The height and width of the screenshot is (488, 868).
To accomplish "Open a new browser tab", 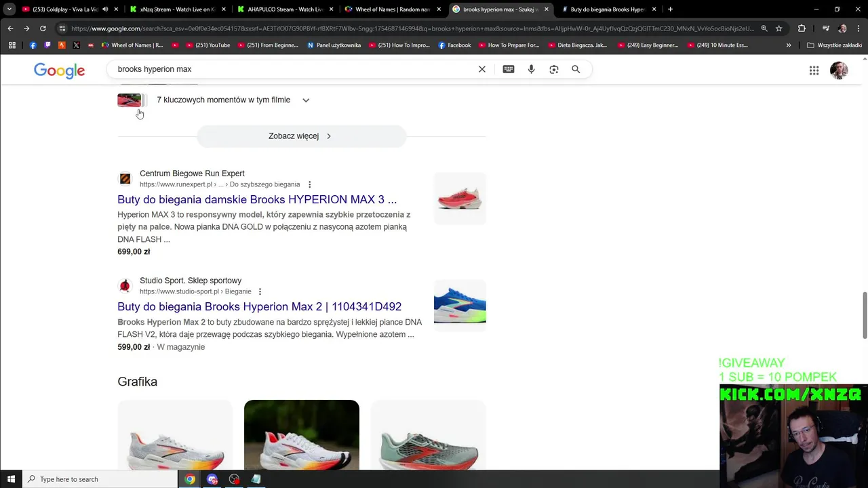I will tap(670, 9).
